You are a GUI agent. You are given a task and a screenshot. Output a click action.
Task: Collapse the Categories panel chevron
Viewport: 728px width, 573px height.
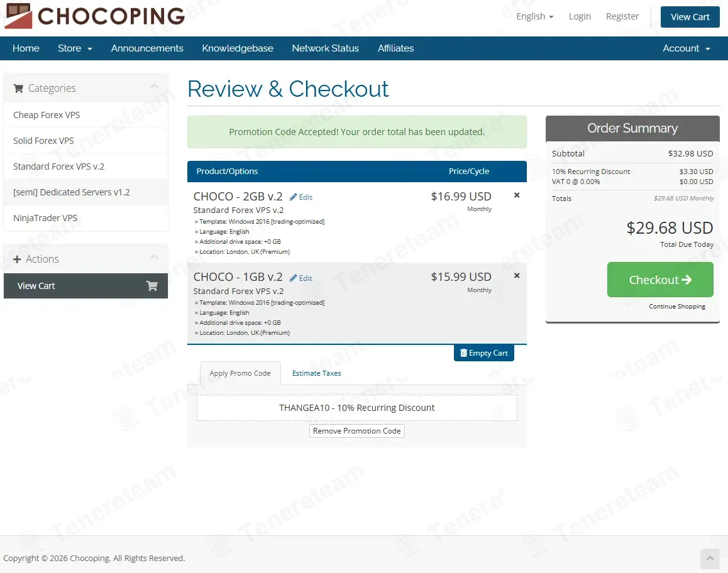155,87
